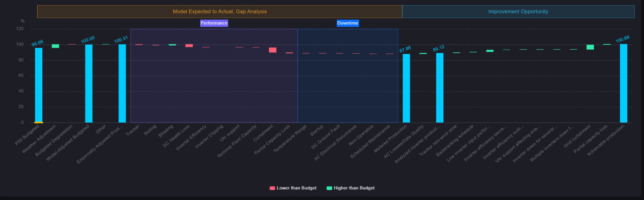
Task: Click the 'Other' axis label
Action: point(101,129)
